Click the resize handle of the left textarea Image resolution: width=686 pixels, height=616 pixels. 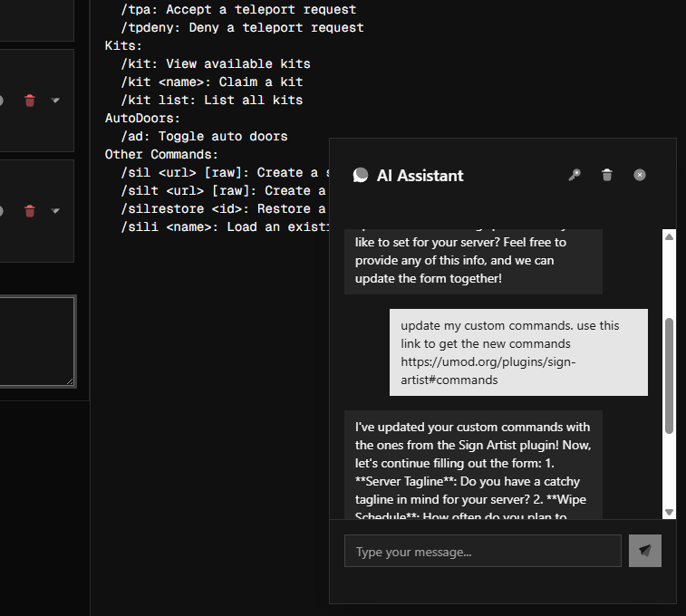(70, 381)
